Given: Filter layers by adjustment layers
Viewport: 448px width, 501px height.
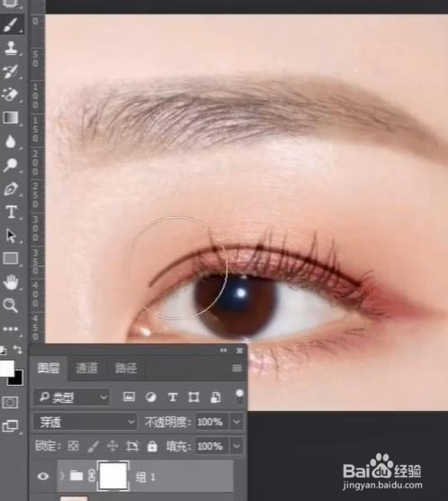Looking at the screenshot, I should click(x=151, y=398).
